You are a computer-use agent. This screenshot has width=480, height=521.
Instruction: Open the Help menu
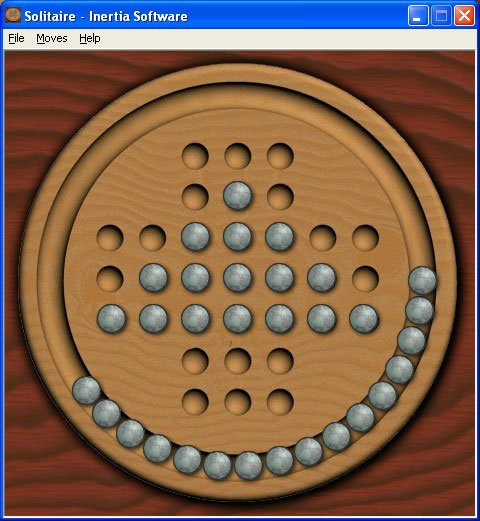(x=89, y=39)
